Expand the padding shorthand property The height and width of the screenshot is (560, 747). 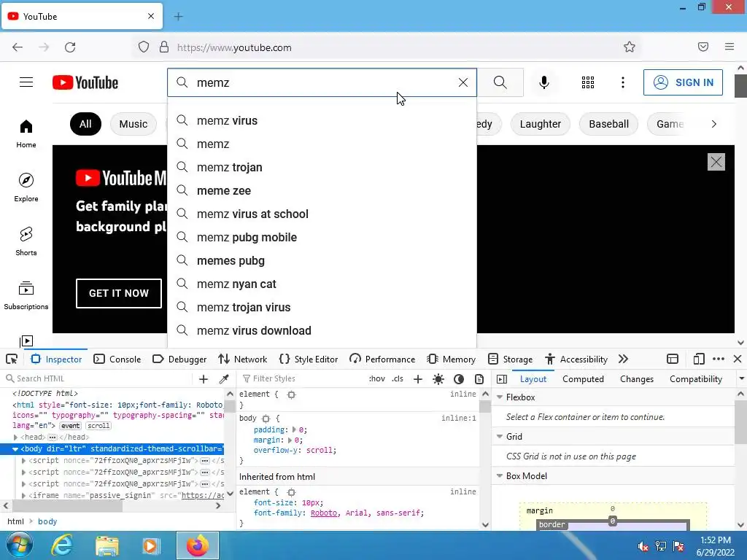(x=294, y=429)
